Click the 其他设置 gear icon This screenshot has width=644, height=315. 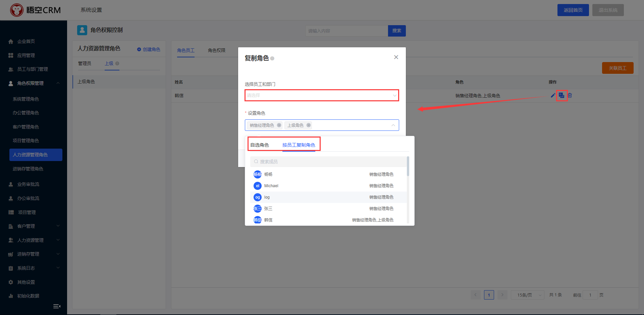click(11, 282)
